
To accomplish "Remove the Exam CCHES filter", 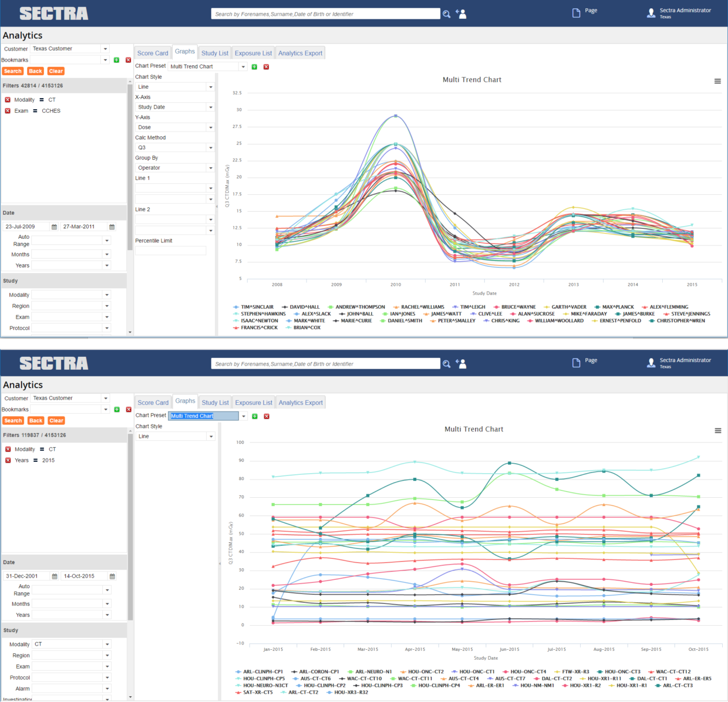I will click(x=8, y=110).
